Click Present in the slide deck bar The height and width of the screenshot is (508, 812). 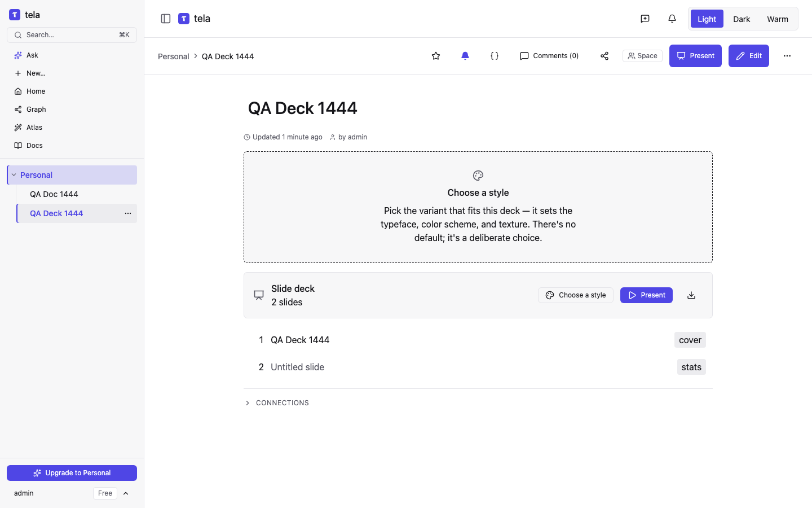click(x=646, y=295)
